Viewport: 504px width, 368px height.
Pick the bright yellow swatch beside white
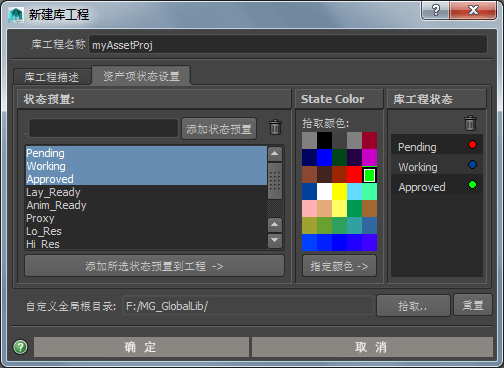click(339, 191)
